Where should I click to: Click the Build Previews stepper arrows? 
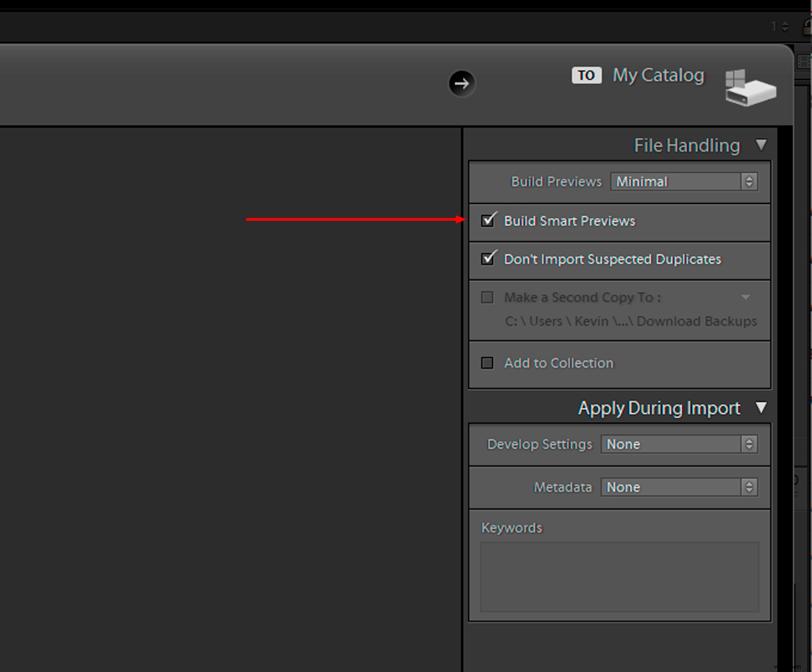[x=749, y=181]
